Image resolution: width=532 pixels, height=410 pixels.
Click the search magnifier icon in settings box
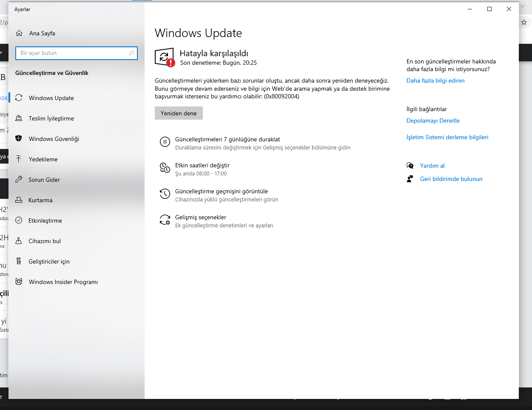[131, 53]
